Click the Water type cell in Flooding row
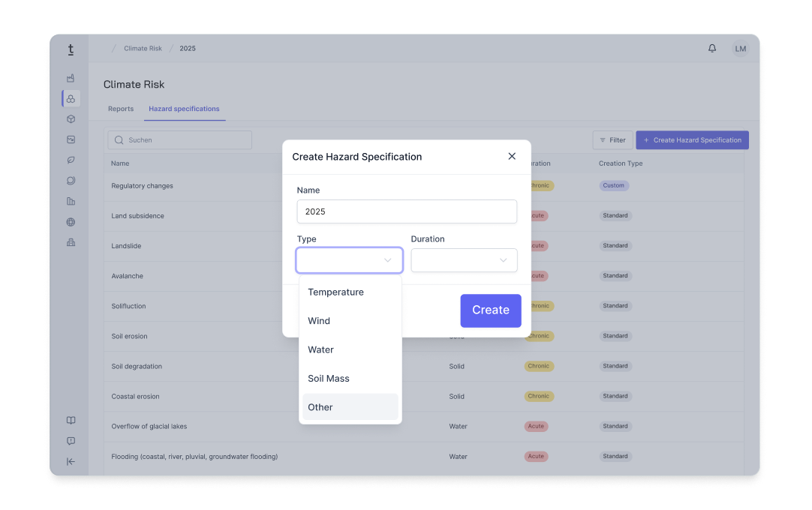The height and width of the screenshot is (510, 812). [458, 457]
